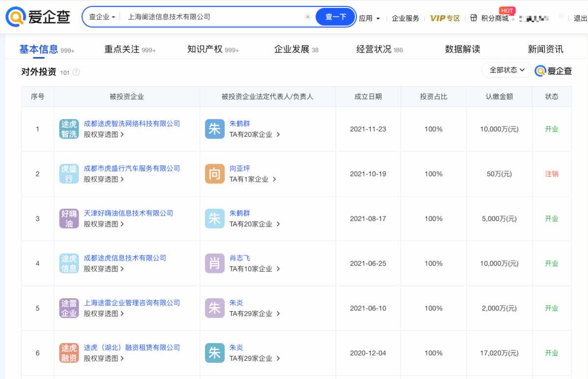The width and height of the screenshot is (588, 379).
Task: Open the 全部状态 status filter dropdown
Action: [506, 70]
